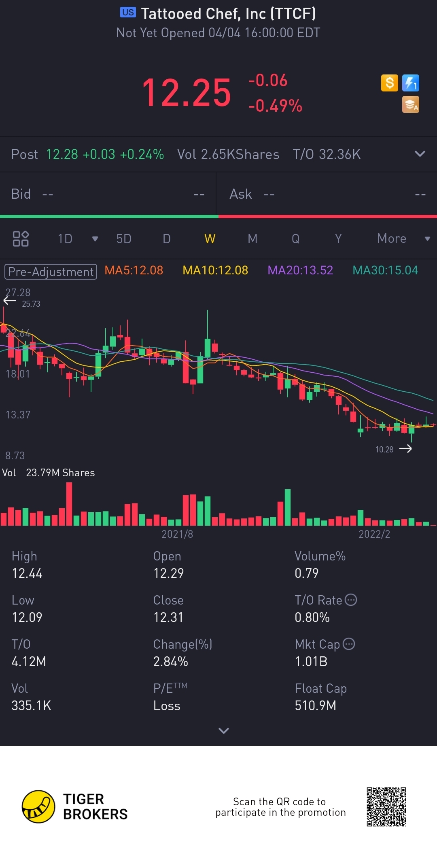Open the chart layout grid icon

click(x=21, y=239)
